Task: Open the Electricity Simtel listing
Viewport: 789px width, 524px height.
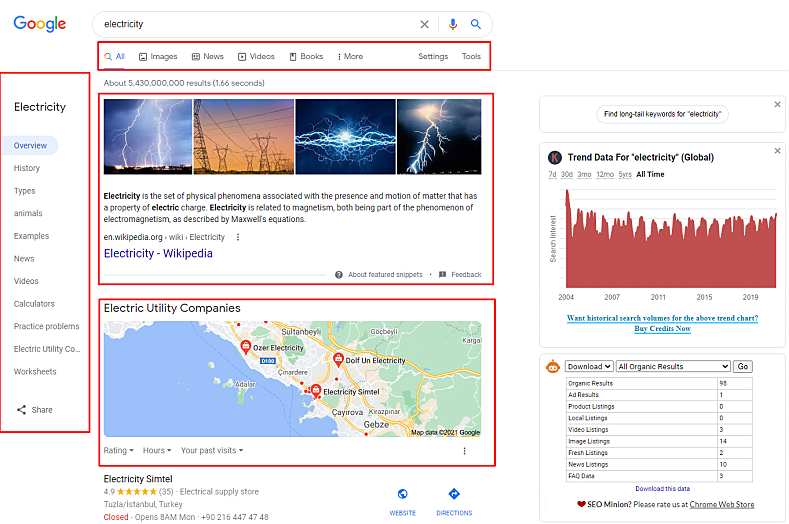Action: [138, 479]
